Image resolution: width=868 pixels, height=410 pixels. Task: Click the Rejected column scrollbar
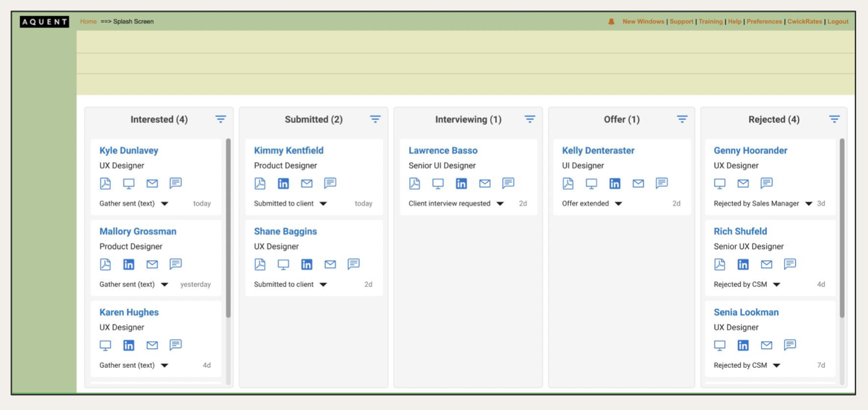[842, 228]
